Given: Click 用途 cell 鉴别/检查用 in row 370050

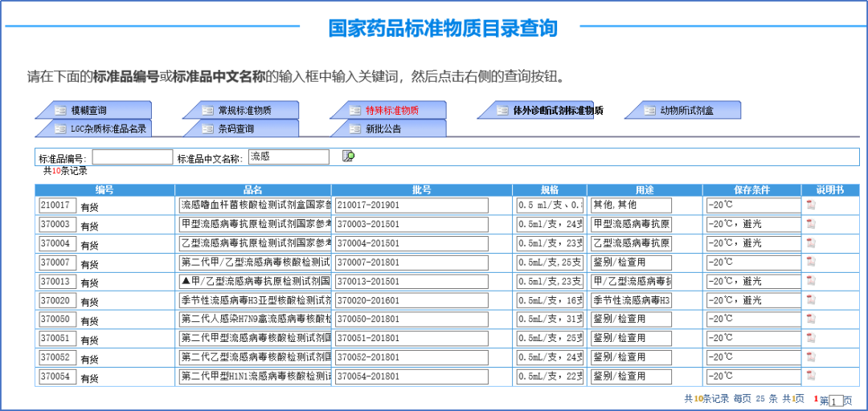Looking at the screenshot, I should click(x=631, y=319).
